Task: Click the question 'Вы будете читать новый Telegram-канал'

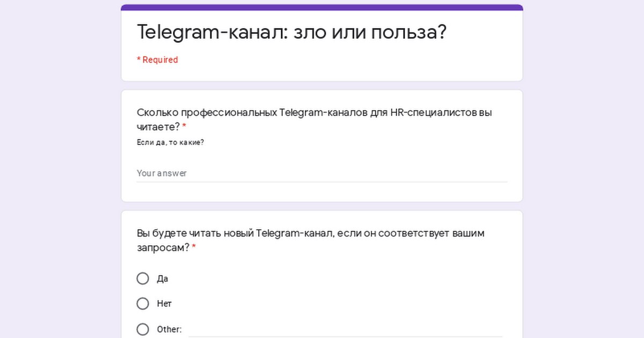Action: click(310, 234)
